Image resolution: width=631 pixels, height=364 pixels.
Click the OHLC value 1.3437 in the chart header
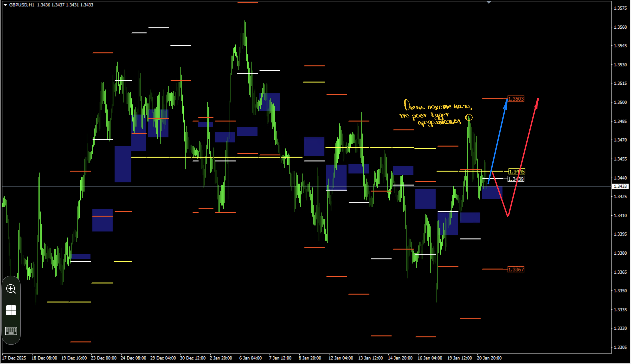pos(58,5)
